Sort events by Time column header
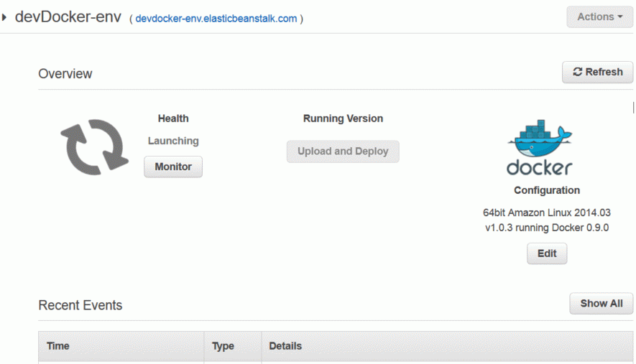Screen dimensions: 636x364 pos(121,346)
